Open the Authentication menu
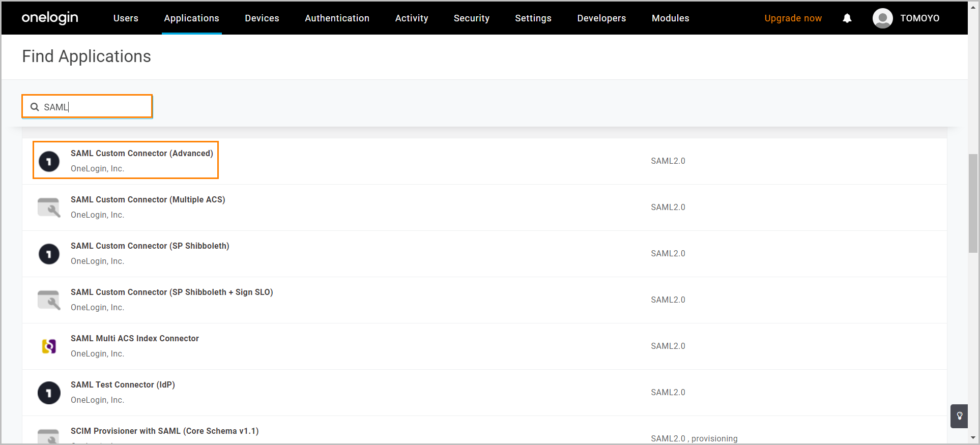Screen dimensions: 980x445 [x=337, y=18]
